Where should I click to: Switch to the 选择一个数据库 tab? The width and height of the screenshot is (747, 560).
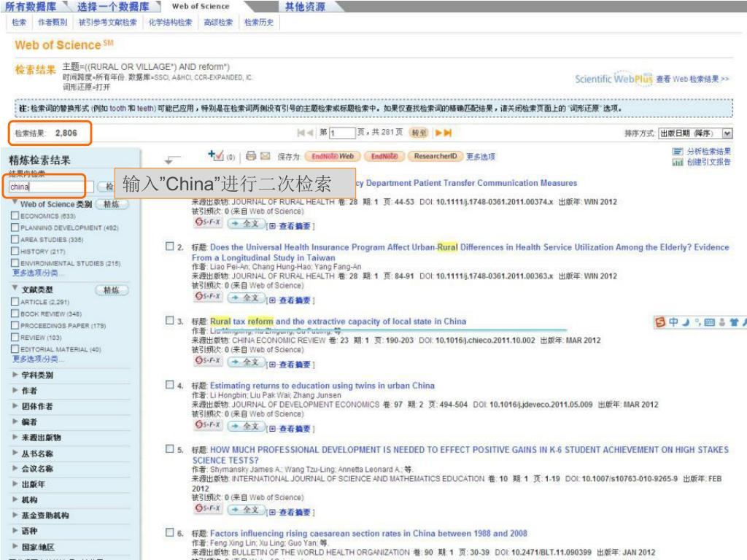pos(113,7)
